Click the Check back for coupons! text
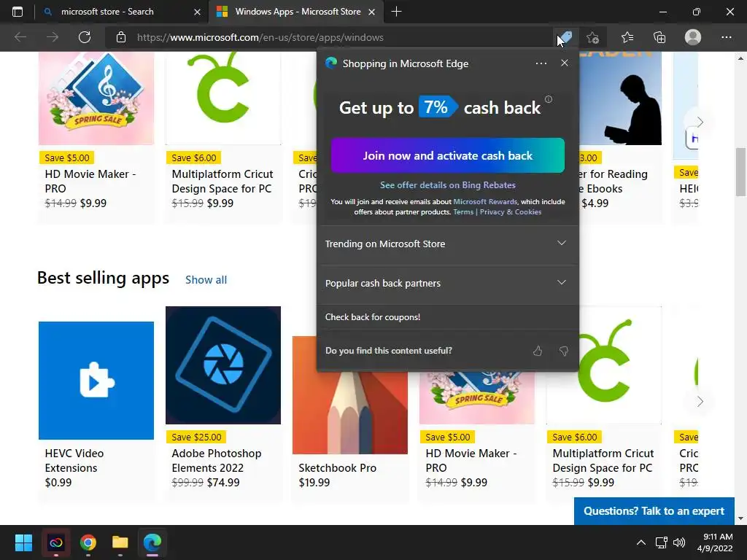The width and height of the screenshot is (747, 560). 373,317
